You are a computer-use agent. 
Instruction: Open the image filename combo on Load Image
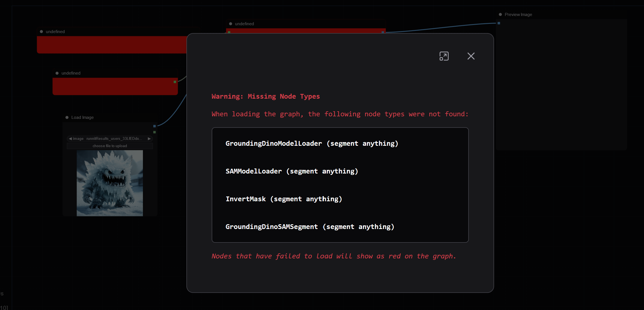click(109, 138)
